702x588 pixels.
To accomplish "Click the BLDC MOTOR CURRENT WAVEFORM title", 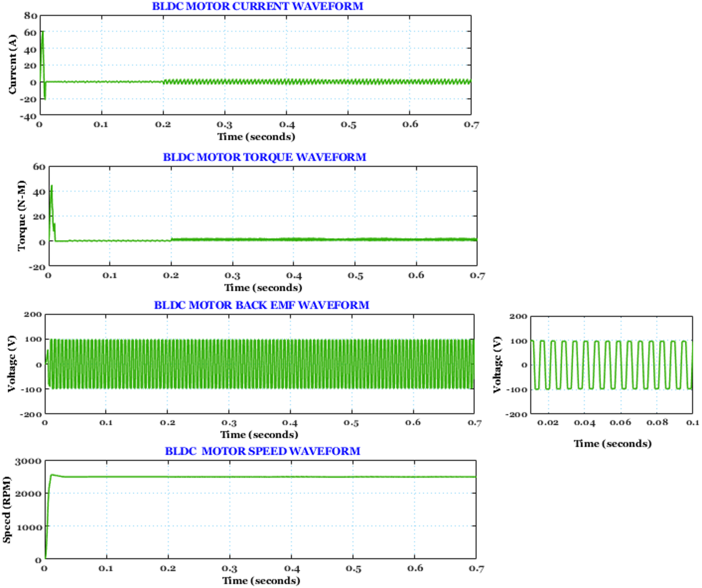I will point(257,6).
